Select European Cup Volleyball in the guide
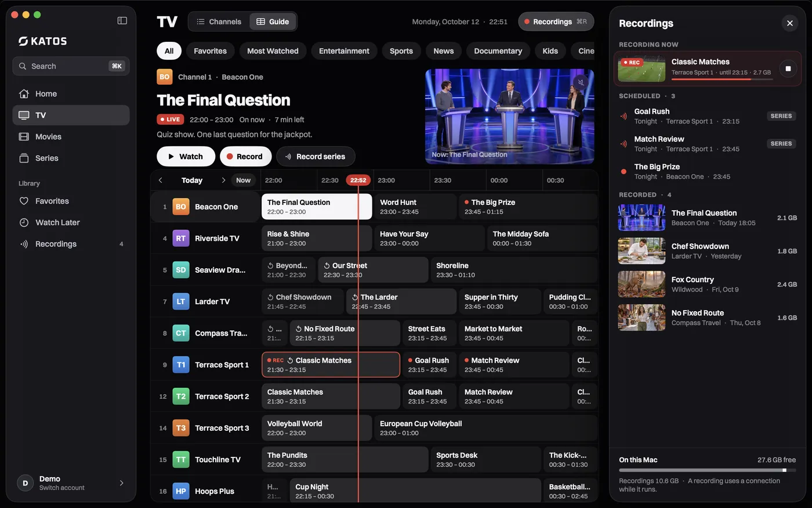 [x=485, y=428]
